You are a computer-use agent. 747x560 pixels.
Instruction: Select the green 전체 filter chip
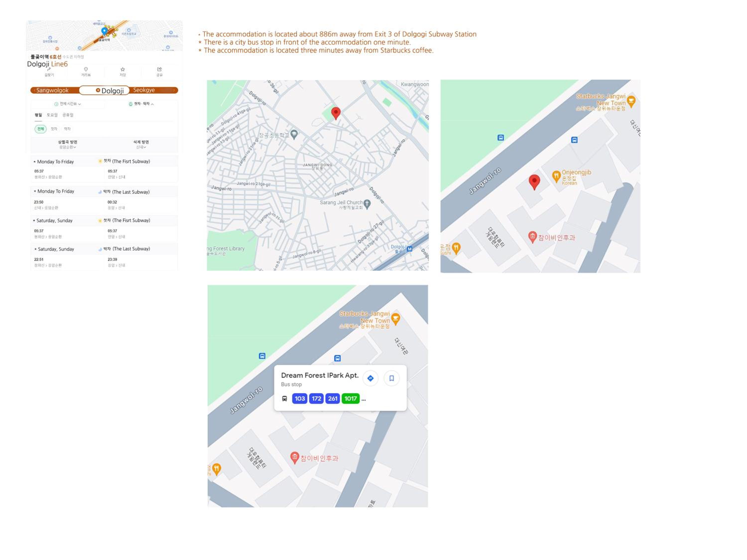pos(41,129)
